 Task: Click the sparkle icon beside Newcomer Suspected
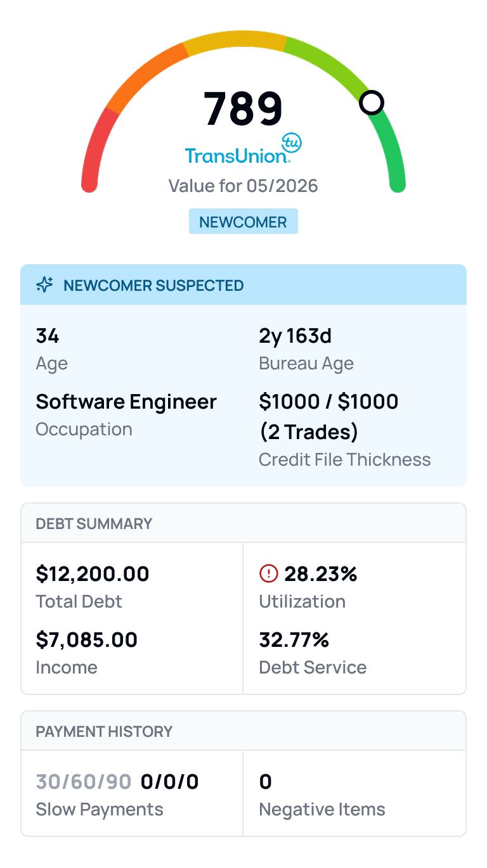(44, 285)
